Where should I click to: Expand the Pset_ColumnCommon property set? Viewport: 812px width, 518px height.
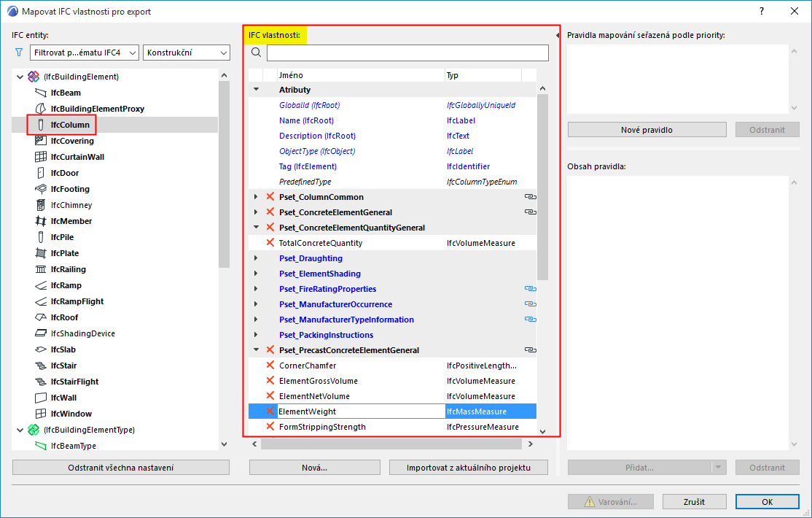256,197
